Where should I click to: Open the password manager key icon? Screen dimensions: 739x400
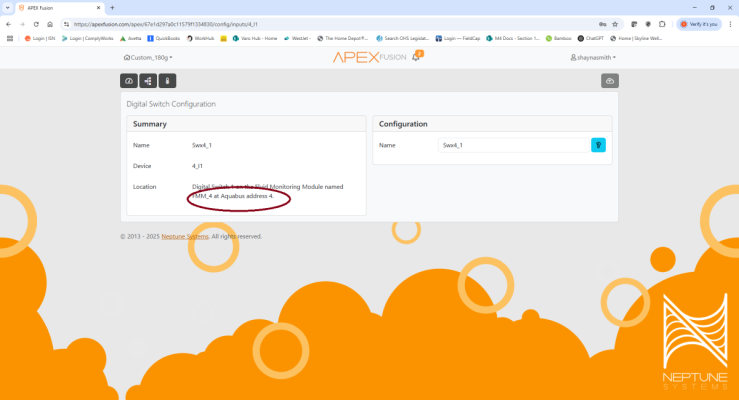(x=602, y=24)
